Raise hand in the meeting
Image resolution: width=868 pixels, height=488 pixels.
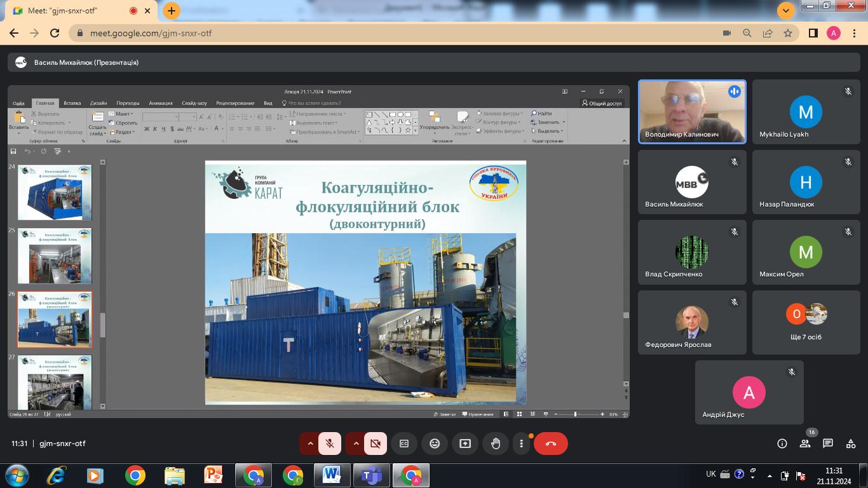[496, 444]
